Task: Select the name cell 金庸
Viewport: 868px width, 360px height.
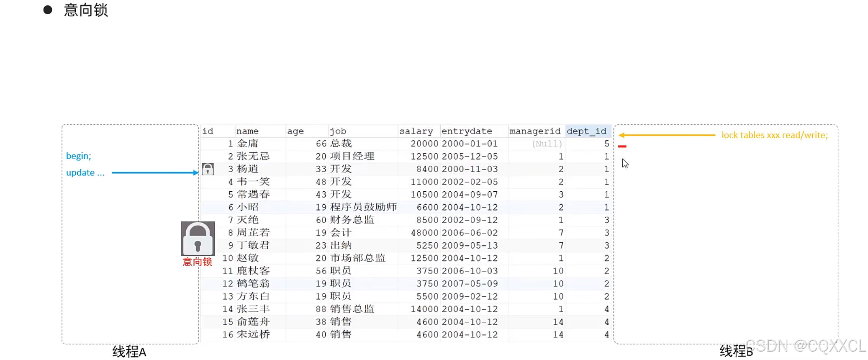Action: [248, 144]
